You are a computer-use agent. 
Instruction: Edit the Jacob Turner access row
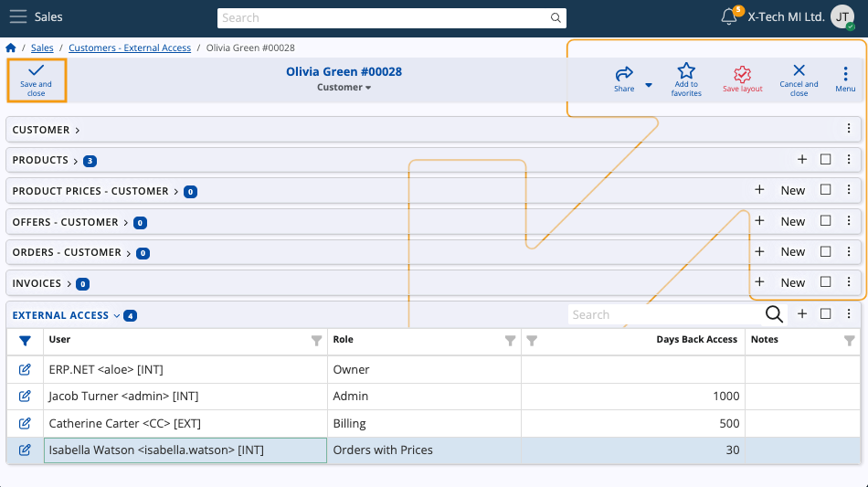pos(25,397)
